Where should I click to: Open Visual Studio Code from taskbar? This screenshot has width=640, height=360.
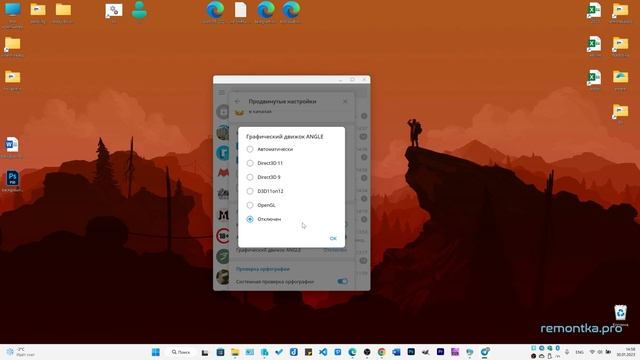[323, 352]
